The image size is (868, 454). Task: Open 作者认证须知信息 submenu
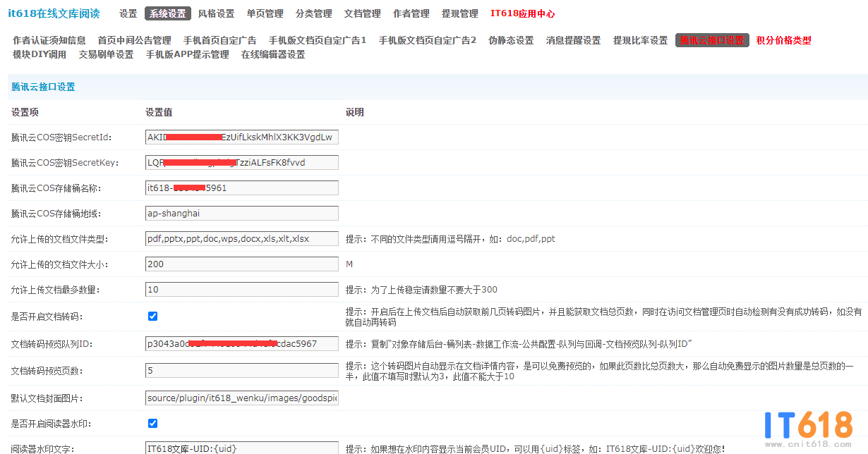point(49,40)
